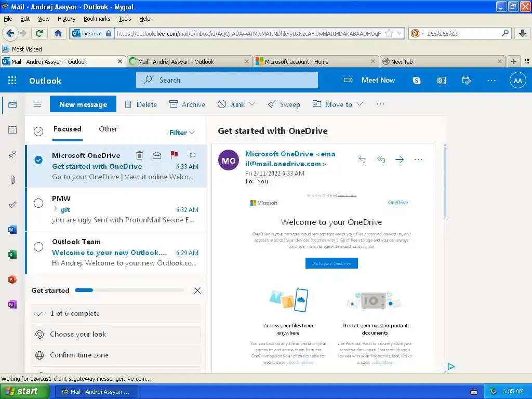Open more actions in reading pane
This screenshot has height=399, width=532.
click(418, 159)
